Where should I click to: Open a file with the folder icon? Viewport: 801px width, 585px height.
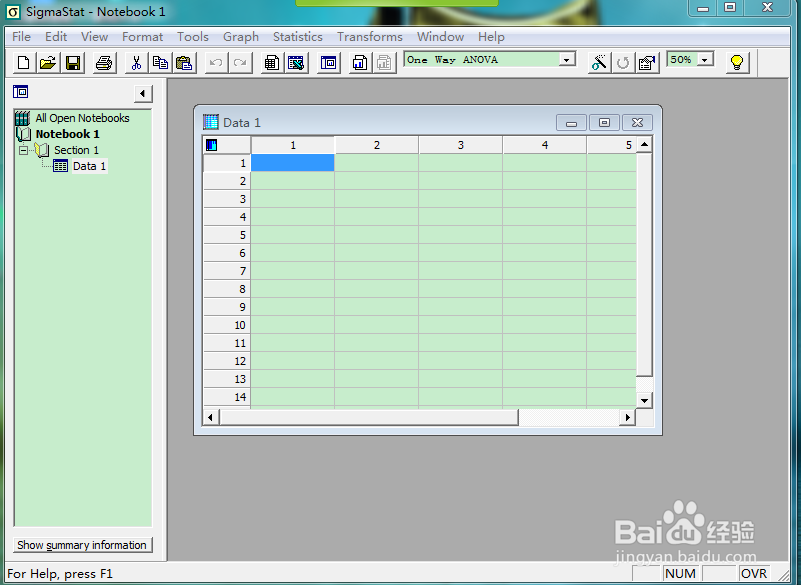[x=48, y=63]
